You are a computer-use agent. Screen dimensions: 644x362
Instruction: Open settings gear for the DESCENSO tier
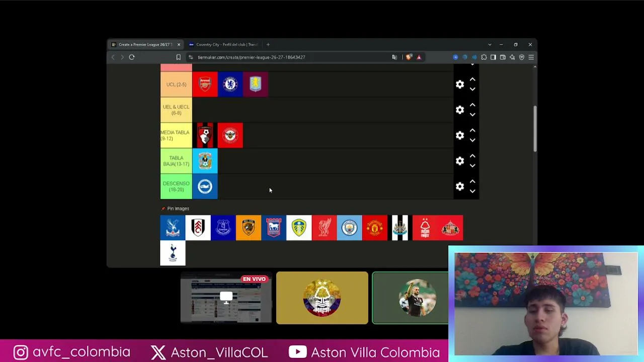pos(460,187)
